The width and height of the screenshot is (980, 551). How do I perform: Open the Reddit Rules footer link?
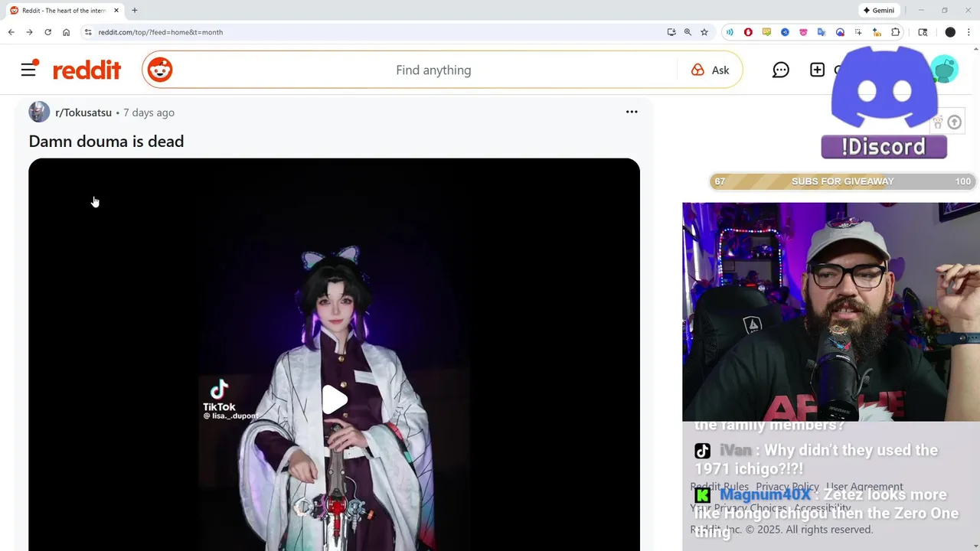[720, 487]
